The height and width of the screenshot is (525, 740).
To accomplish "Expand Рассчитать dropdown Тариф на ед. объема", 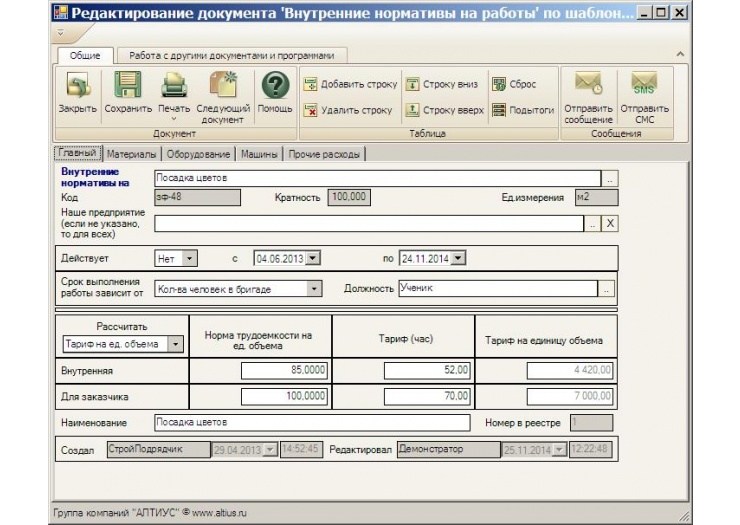I will [175, 344].
